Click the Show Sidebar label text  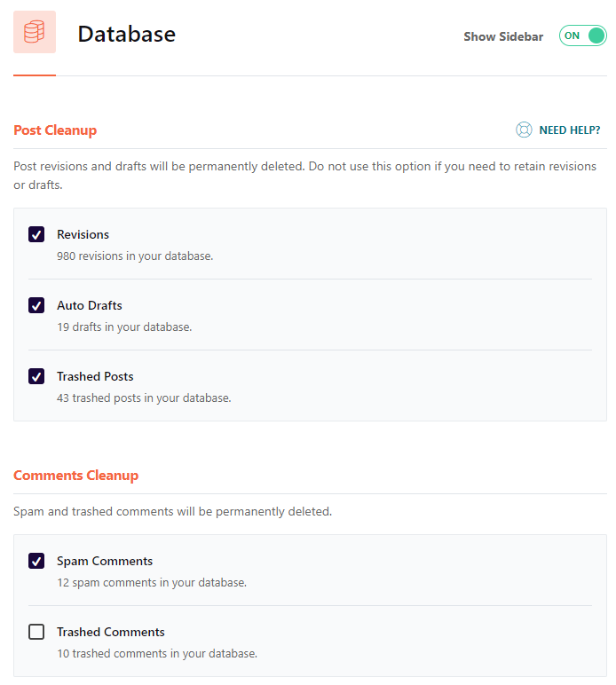tap(503, 36)
